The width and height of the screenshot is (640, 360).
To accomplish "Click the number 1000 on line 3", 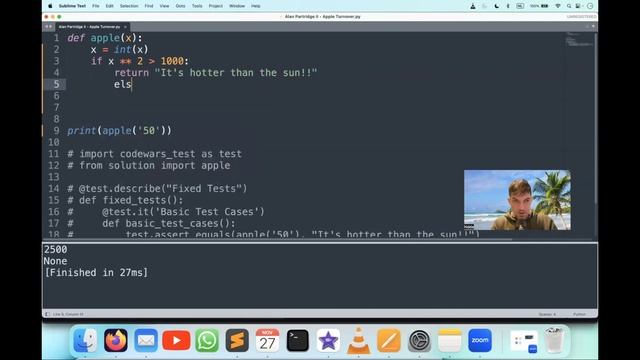I will pyautogui.click(x=172, y=61).
